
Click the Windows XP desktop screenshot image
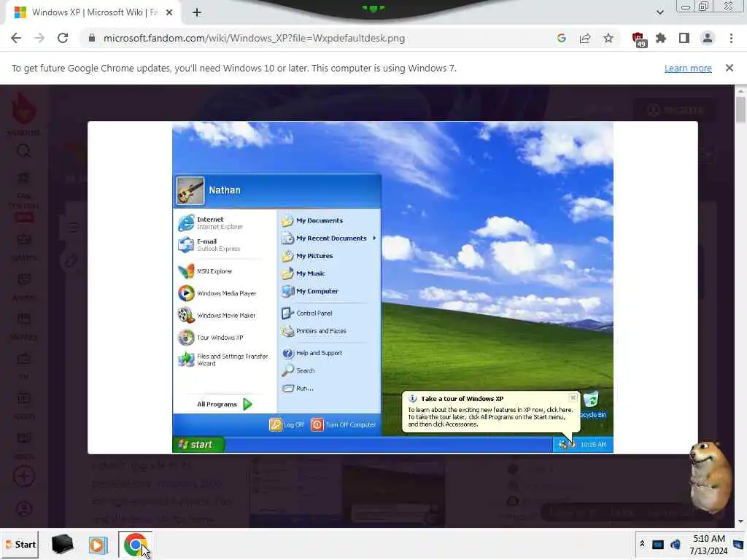coord(392,287)
